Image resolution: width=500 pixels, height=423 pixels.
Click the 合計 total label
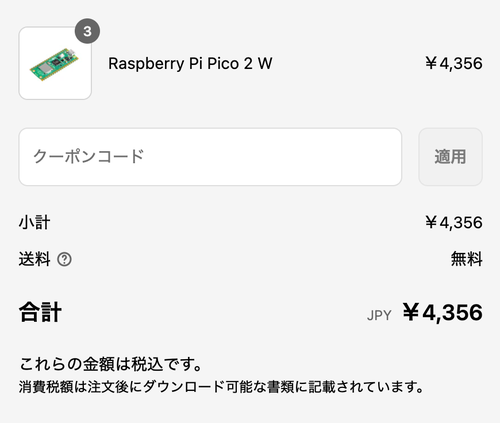coord(40,312)
